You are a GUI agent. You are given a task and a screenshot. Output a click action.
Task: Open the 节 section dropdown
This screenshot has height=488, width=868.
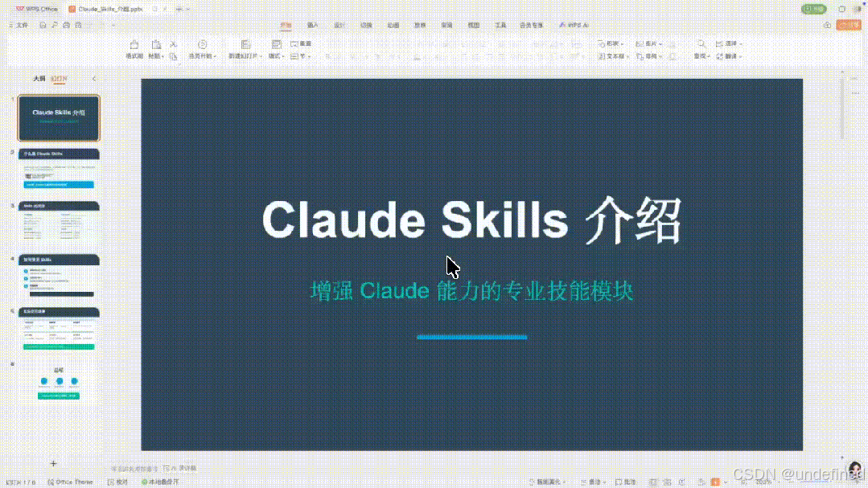pyautogui.click(x=301, y=56)
